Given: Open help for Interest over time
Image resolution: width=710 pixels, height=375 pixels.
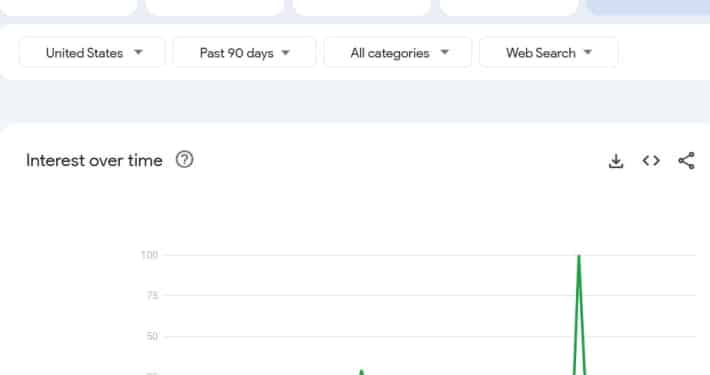Looking at the screenshot, I should [184, 160].
